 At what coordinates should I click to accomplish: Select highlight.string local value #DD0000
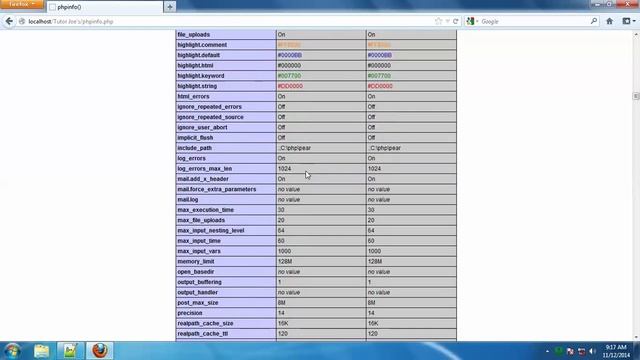coord(290,86)
